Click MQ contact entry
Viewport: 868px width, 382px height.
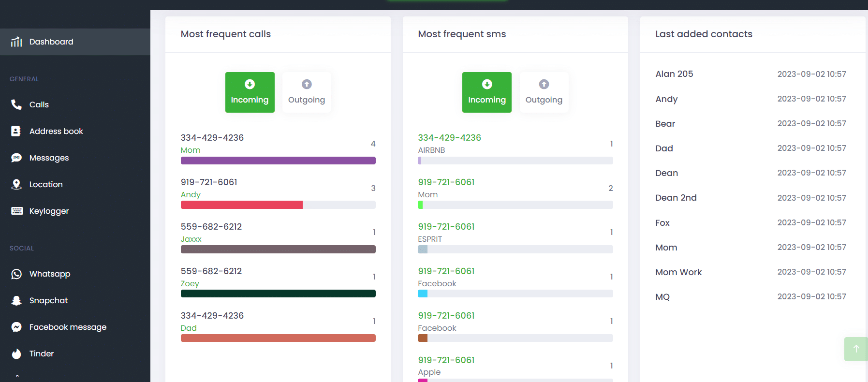click(662, 297)
